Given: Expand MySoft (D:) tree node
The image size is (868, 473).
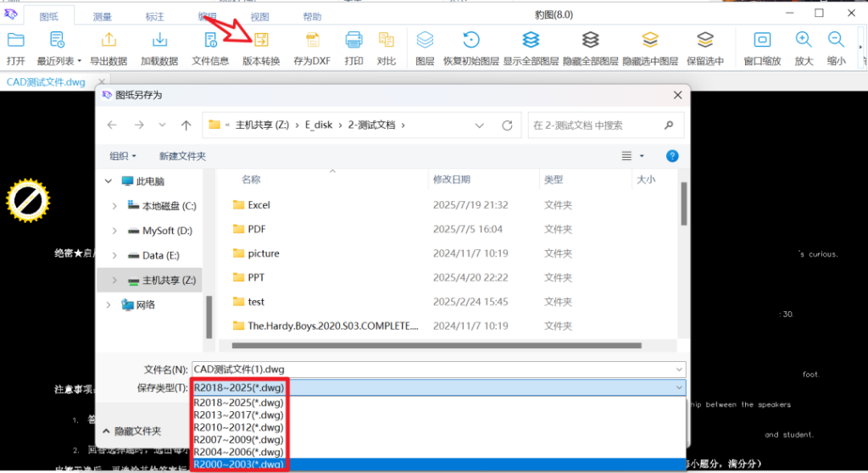Looking at the screenshot, I should [x=114, y=231].
